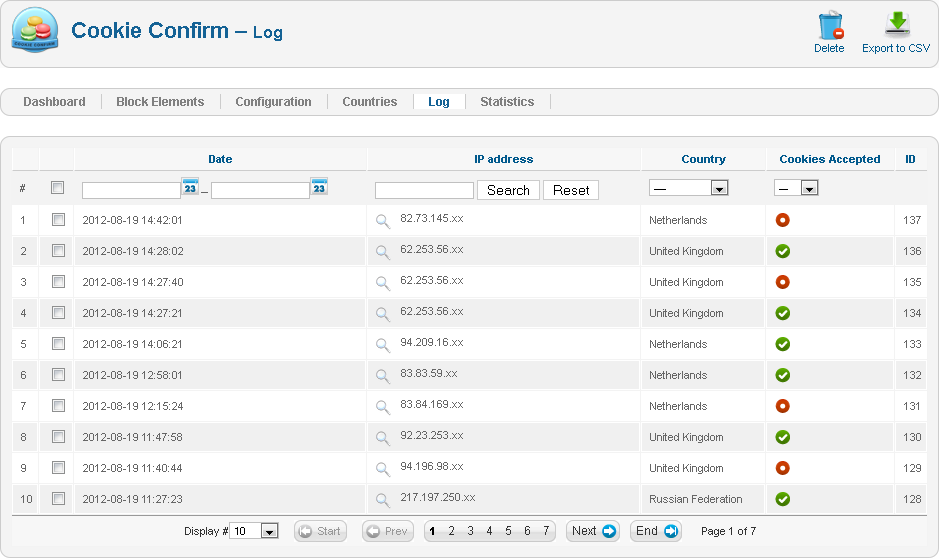Open the Countries tab
Viewport: 939px width, 558px height.
pyautogui.click(x=369, y=102)
